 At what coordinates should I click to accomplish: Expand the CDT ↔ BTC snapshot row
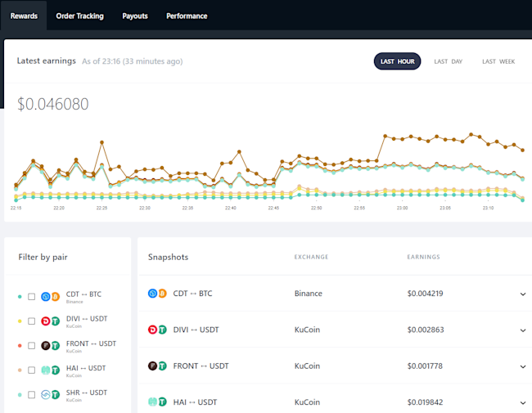(x=523, y=294)
